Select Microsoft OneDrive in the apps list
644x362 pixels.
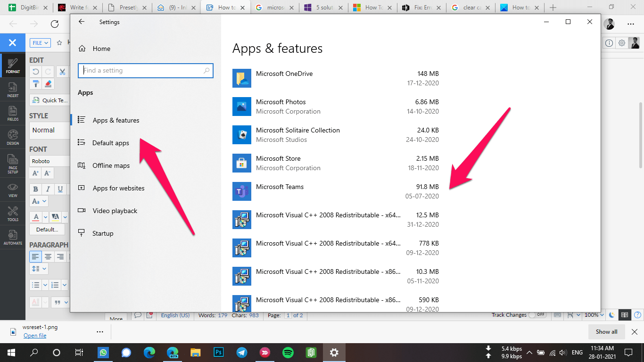coord(336,78)
